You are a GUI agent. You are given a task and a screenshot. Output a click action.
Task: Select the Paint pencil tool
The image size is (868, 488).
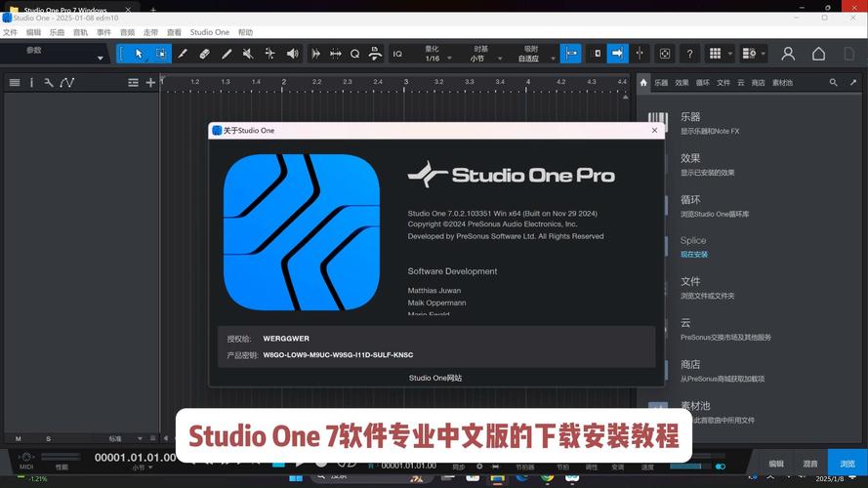pos(227,54)
